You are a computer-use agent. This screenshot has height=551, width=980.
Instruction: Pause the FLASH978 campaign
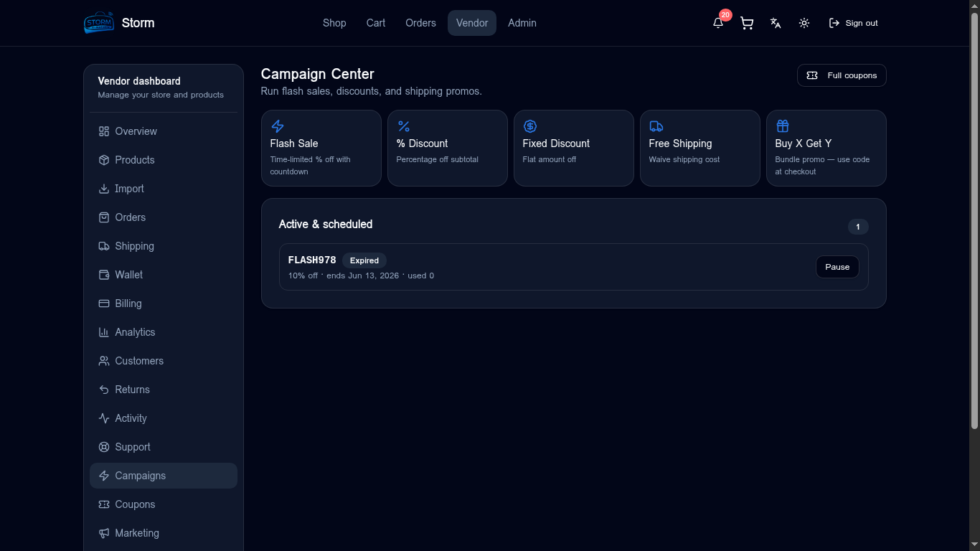(x=837, y=267)
